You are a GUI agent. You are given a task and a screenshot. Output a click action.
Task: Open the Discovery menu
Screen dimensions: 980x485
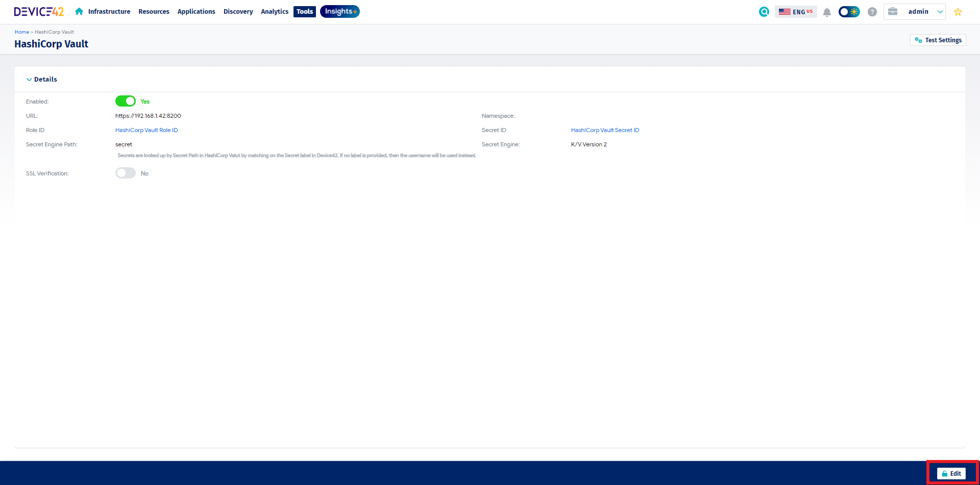click(x=238, y=12)
